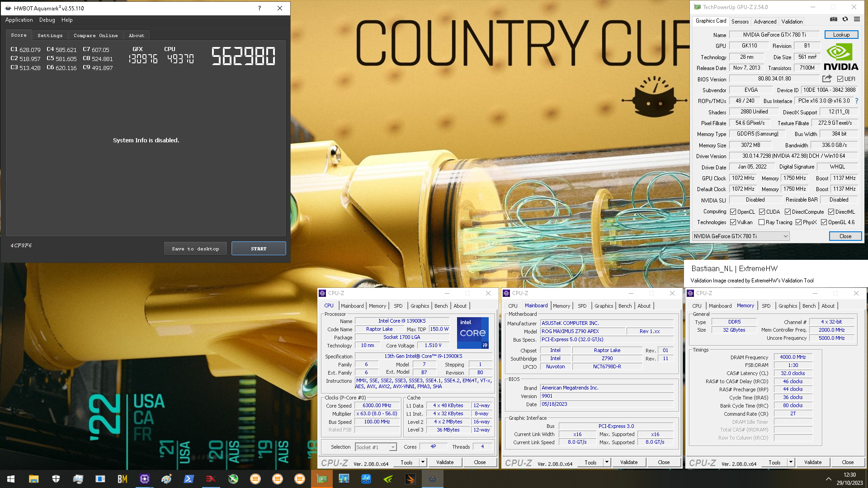The height and width of the screenshot is (488, 868).
Task: Click the green X round taskbar icon
Action: click(x=233, y=479)
